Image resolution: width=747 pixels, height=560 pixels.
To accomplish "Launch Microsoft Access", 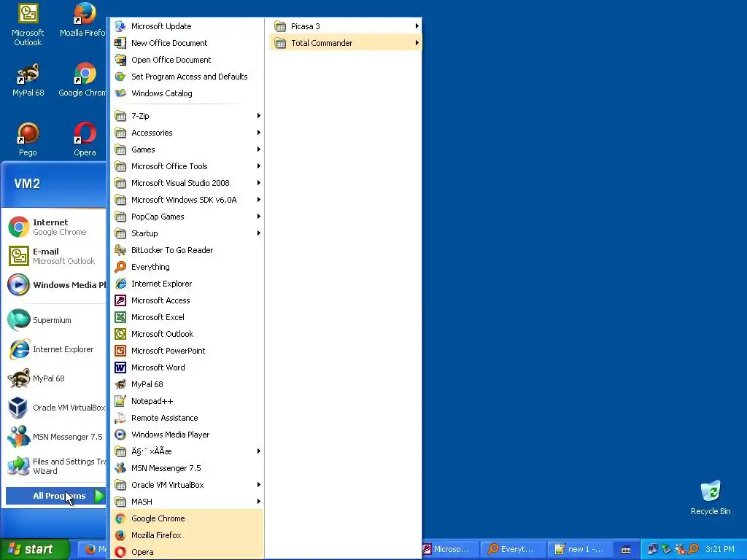I will pos(187,300).
